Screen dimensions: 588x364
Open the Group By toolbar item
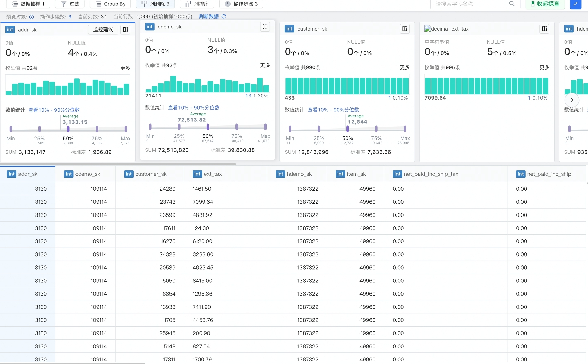[x=110, y=4]
